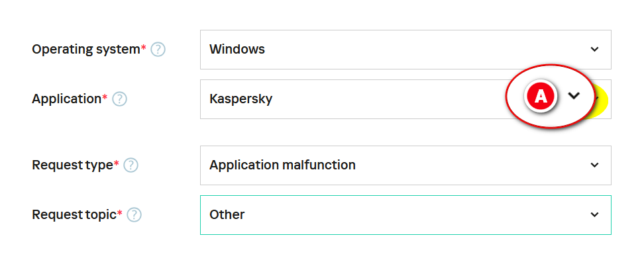Select the Windows value in the Operating system box
Image resolution: width=644 pixels, height=262 pixels.
click(237, 49)
